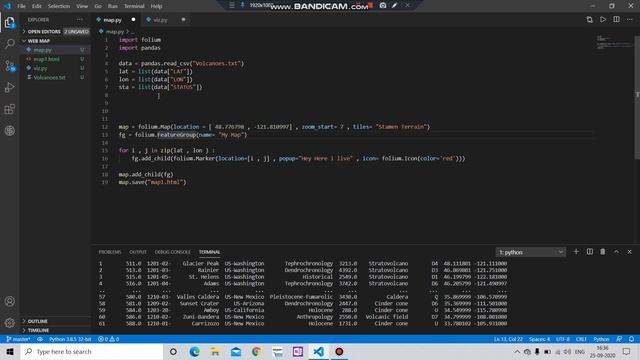Open the Selection menu
Viewport: 640px width, 360px height.
point(59,6)
